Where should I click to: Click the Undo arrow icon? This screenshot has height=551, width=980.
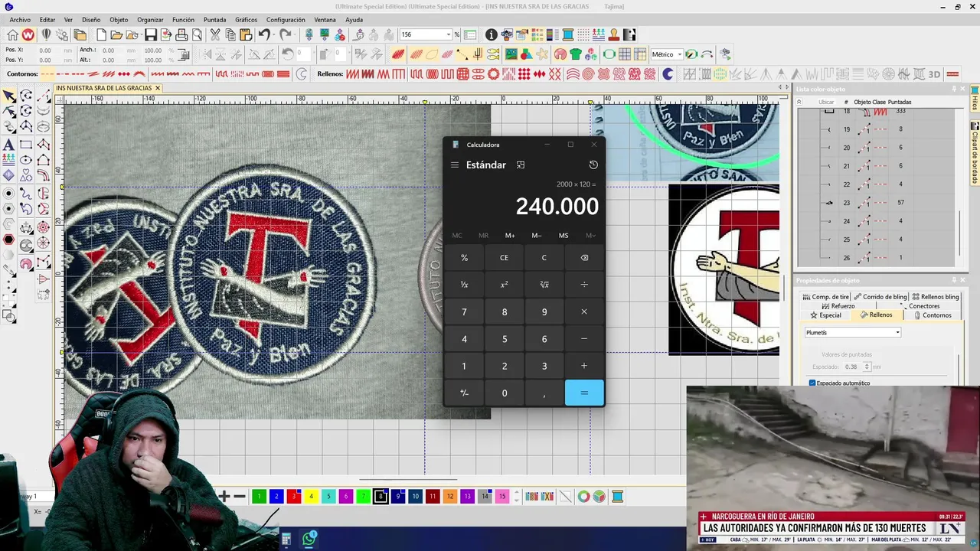click(x=264, y=34)
